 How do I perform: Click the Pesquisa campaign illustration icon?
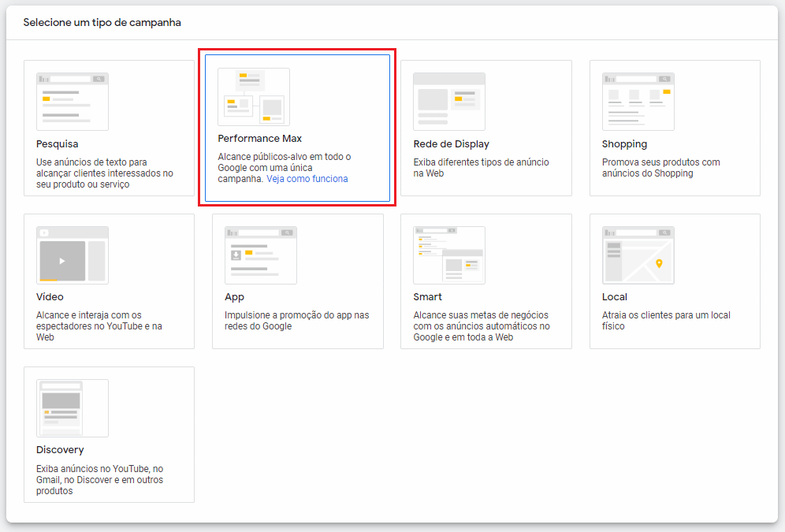(x=73, y=102)
